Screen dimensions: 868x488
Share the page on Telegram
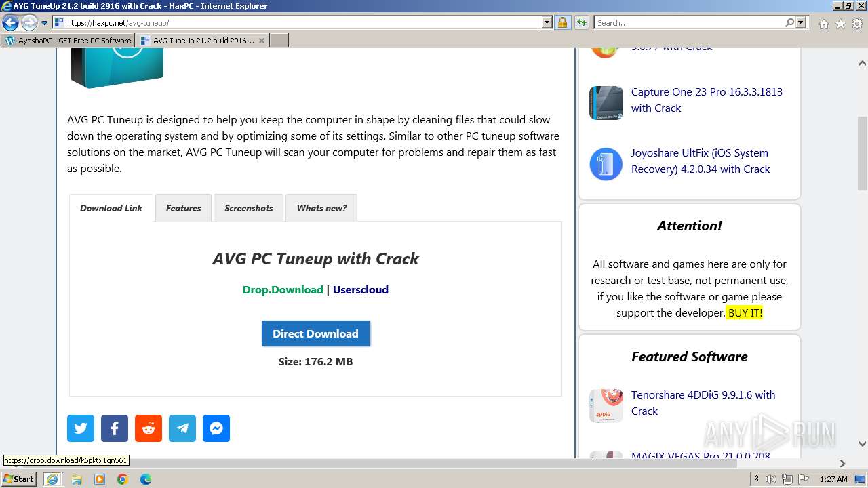tap(182, 428)
